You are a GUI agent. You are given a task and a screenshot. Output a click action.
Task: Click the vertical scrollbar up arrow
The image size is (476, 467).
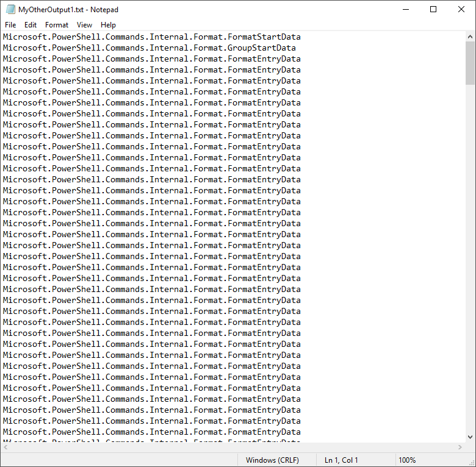(470, 37)
